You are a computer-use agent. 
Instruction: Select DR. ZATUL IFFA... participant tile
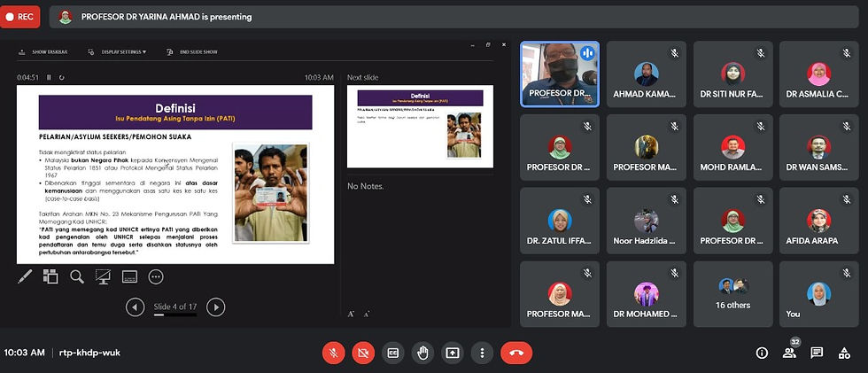coord(560,221)
